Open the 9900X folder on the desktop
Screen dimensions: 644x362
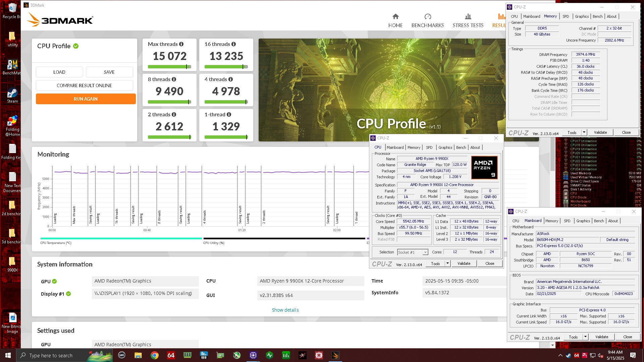point(12,264)
